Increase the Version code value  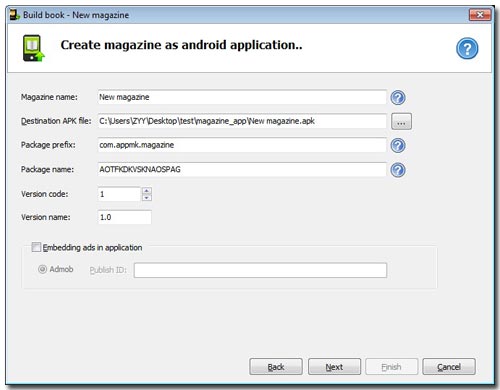[x=147, y=191]
